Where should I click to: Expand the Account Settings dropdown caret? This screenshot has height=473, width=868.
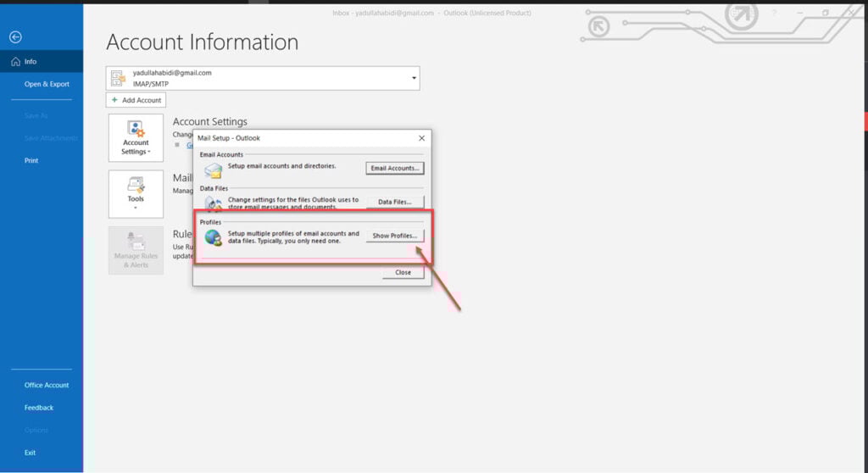click(x=149, y=152)
